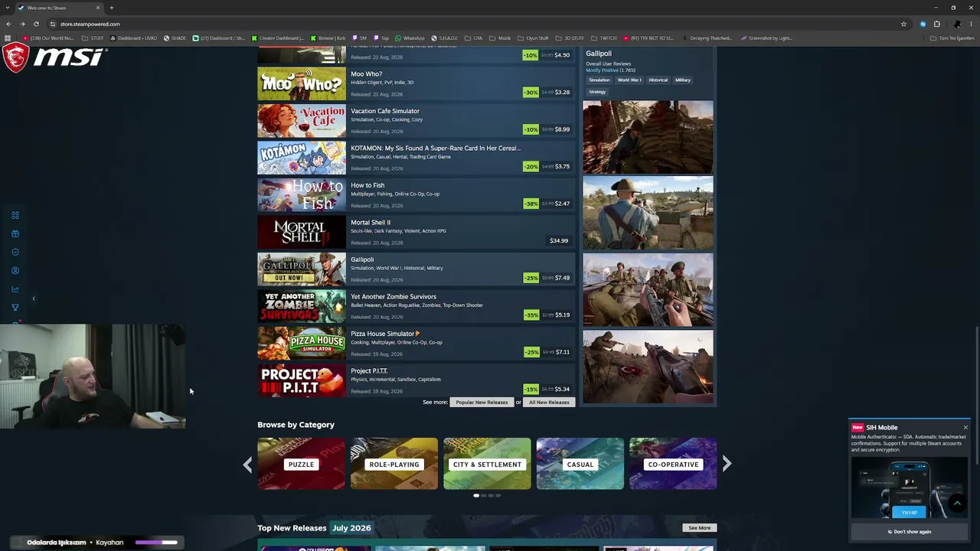Open the TWITCH bookmark folder
The width and height of the screenshot is (980, 551).
(604, 37)
